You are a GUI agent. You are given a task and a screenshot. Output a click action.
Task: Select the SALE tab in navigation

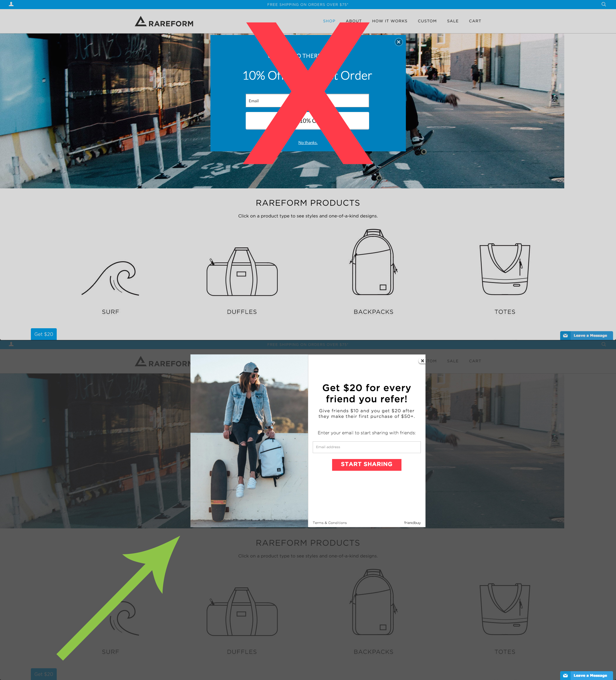[x=453, y=21]
